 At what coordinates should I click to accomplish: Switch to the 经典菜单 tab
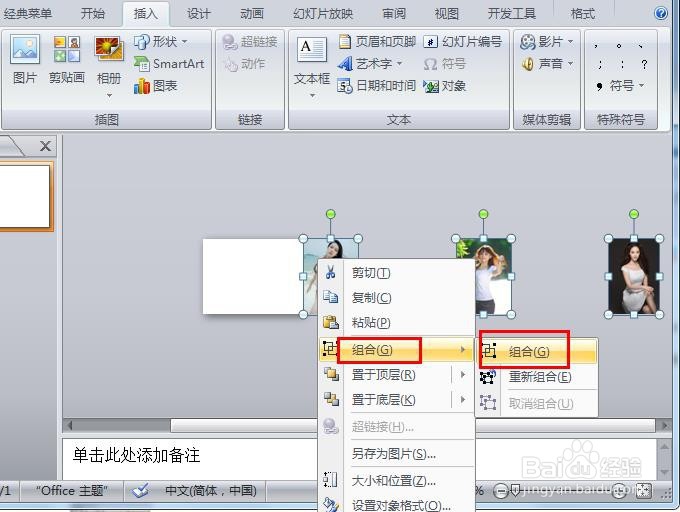[27, 13]
